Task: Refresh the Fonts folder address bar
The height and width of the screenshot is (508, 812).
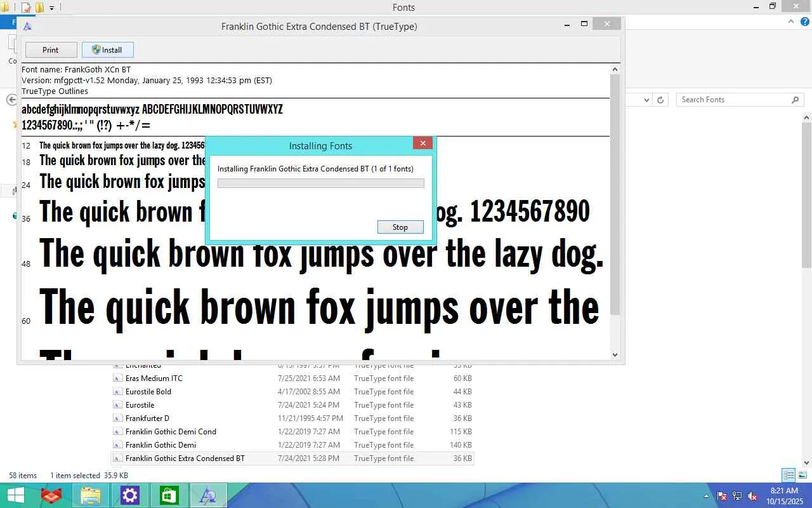Action: point(660,100)
